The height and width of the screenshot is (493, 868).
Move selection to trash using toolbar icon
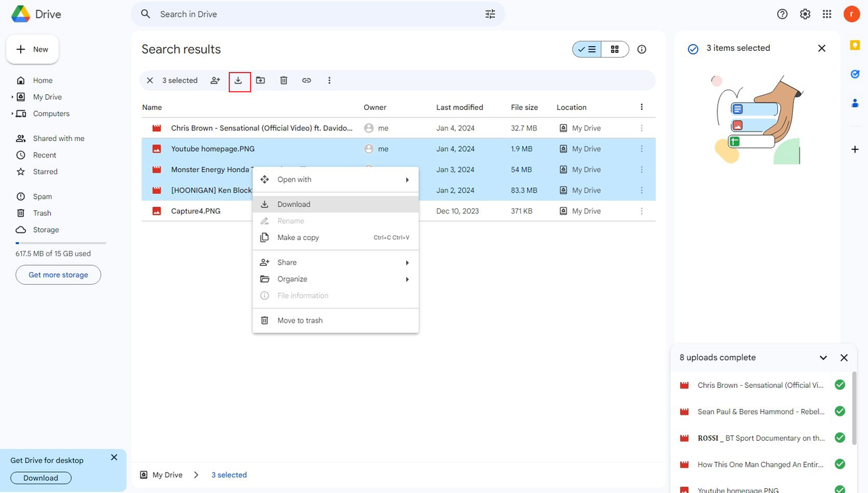click(283, 81)
